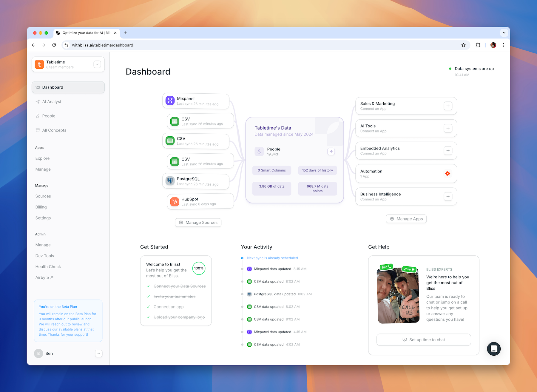Click the 100% onboarding progress ring
This screenshot has width=537, height=392.
click(199, 268)
